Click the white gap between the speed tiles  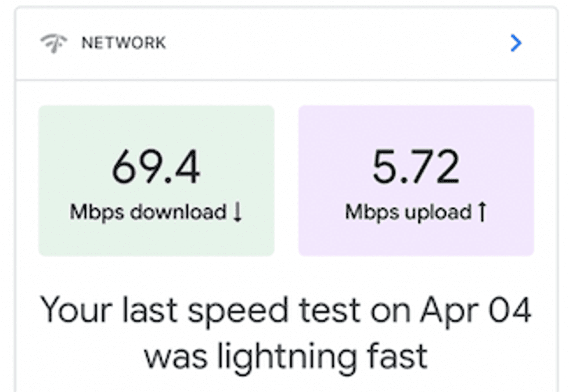(x=286, y=180)
